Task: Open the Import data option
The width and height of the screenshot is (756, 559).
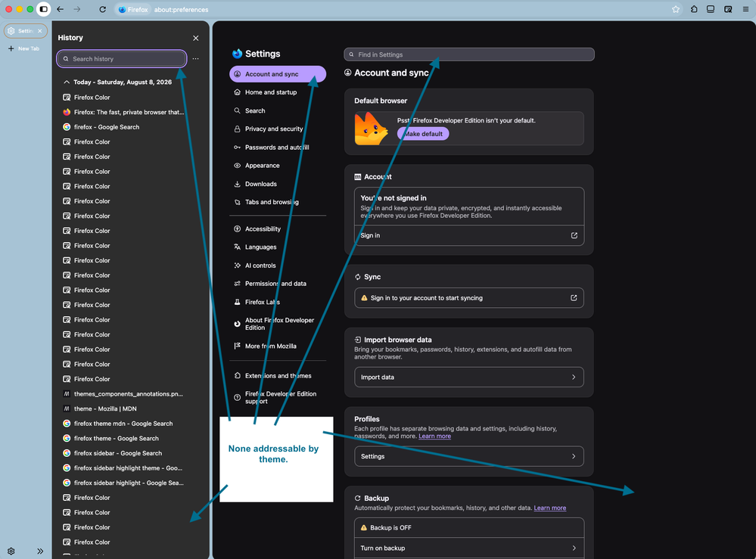Action: point(468,377)
